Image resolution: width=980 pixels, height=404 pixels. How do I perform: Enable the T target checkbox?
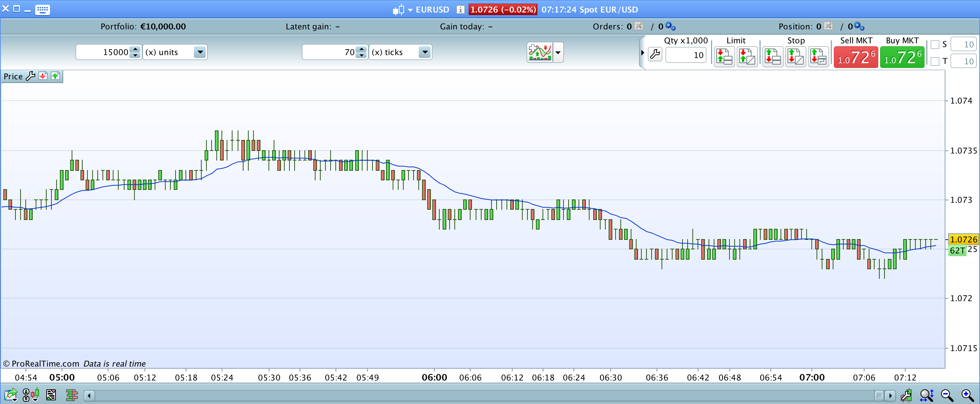[935, 61]
